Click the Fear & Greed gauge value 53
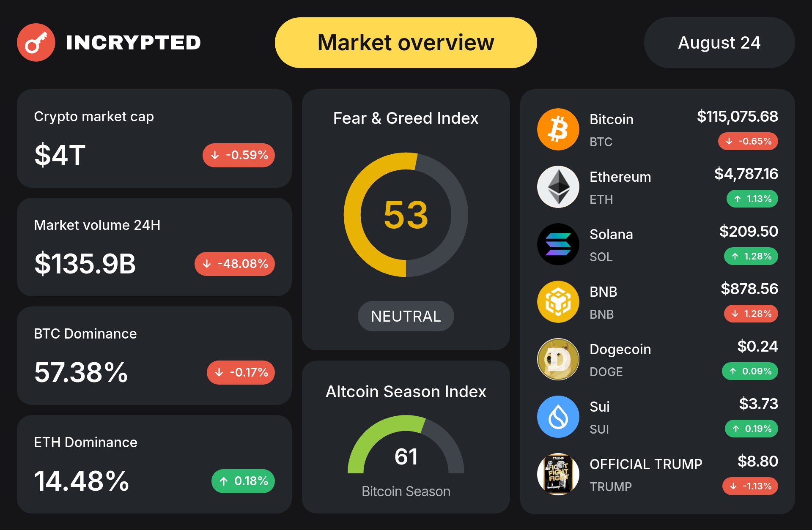 (x=406, y=215)
